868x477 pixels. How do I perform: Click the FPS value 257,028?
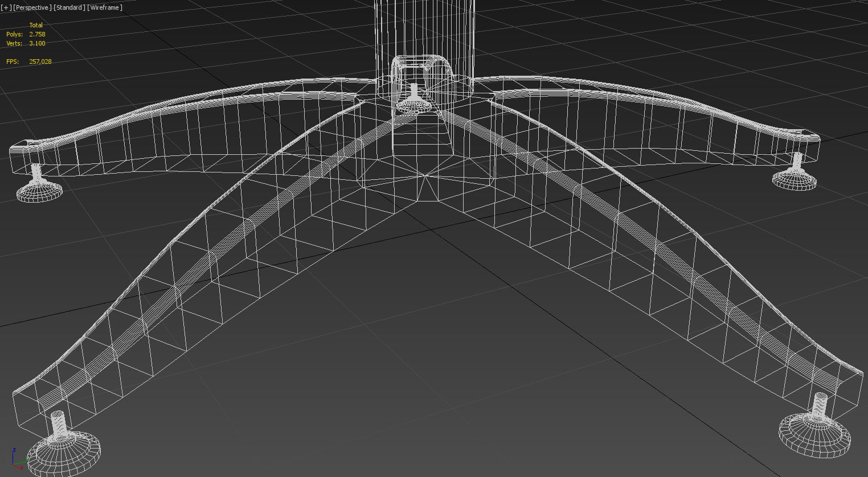[40, 61]
